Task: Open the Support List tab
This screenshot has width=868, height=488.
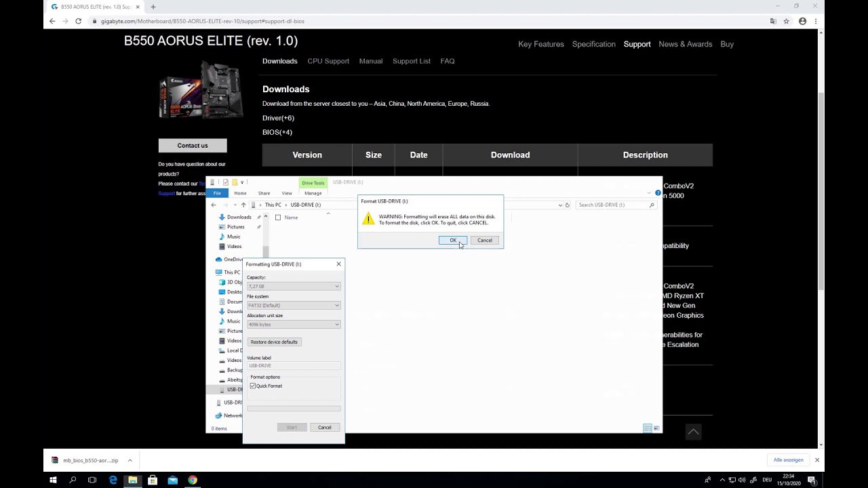Action: (x=412, y=61)
